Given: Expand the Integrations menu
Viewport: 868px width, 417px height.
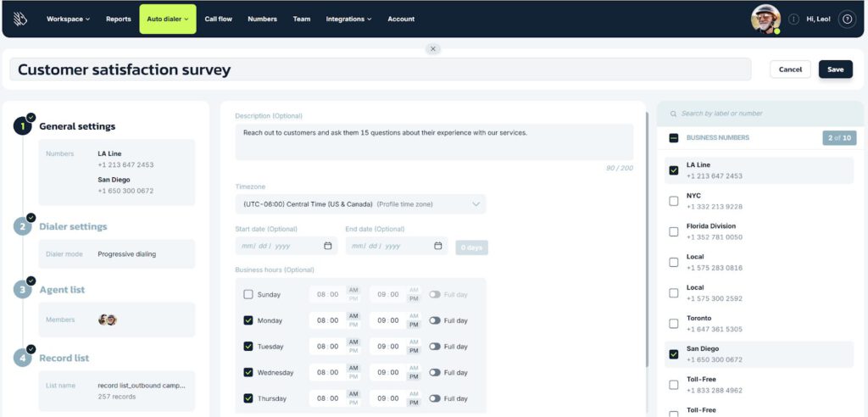Looking at the screenshot, I should [x=348, y=19].
